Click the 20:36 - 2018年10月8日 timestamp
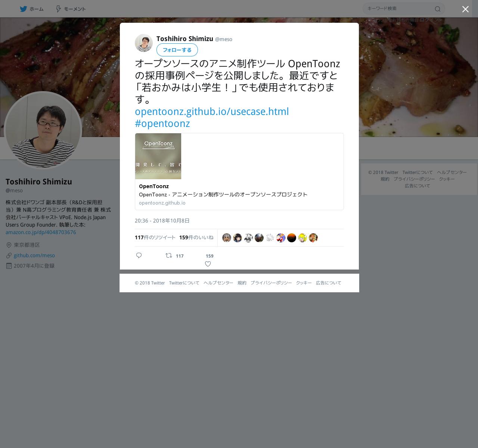478x448 pixels. tap(162, 221)
